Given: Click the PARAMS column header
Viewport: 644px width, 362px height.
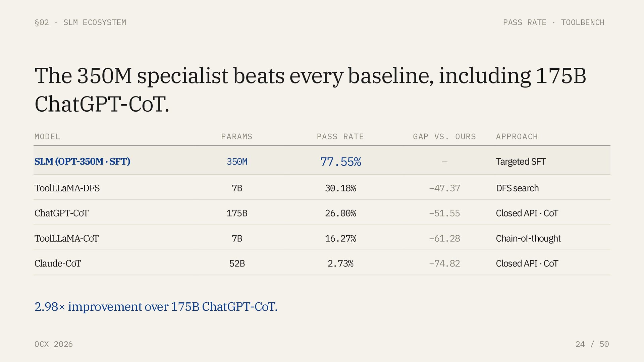Looking at the screenshot, I should [x=237, y=137].
